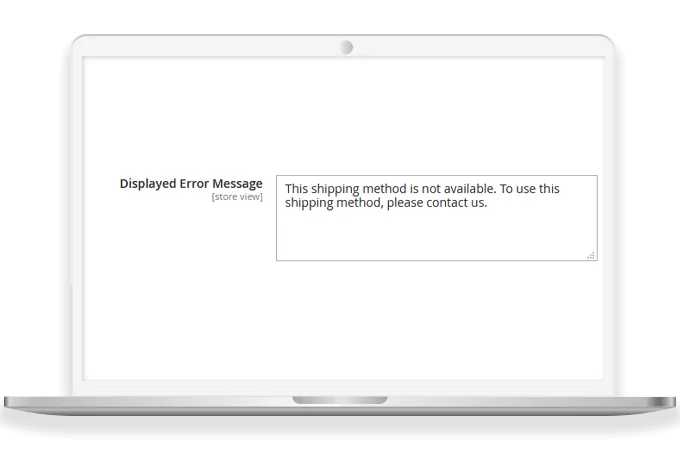This screenshot has width=680, height=450.
Task: Click the laptop lid opening notch
Action: click(340, 400)
